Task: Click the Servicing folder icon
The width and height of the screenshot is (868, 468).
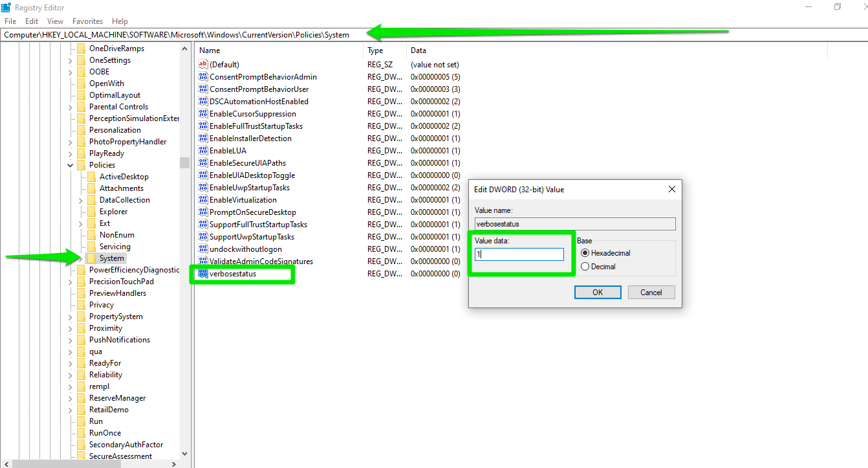Action: 91,247
